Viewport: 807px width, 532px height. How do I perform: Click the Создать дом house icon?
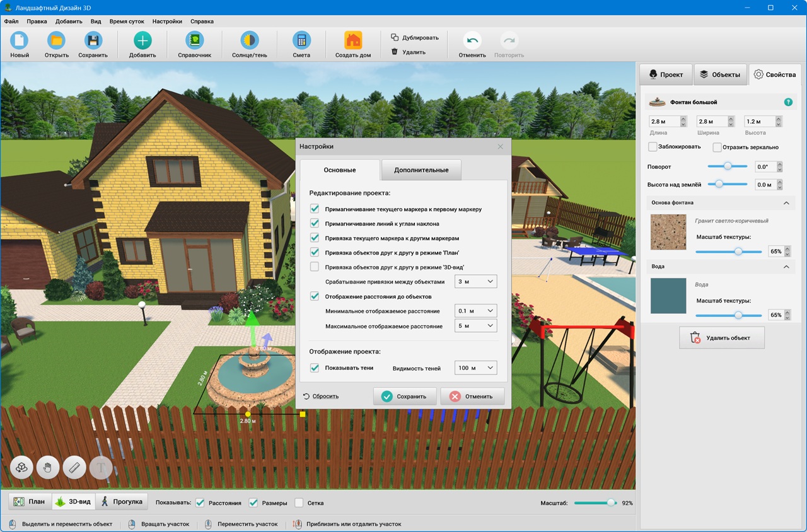coord(353,41)
